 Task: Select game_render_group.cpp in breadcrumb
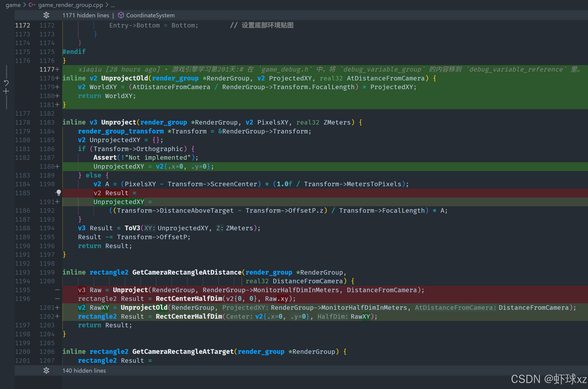[x=70, y=5]
